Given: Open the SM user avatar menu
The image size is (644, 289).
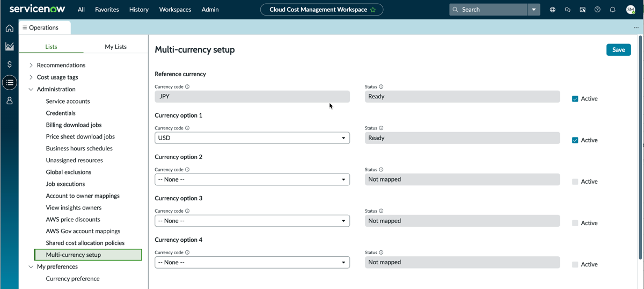Looking at the screenshot, I should pyautogui.click(x=631, y=10).
